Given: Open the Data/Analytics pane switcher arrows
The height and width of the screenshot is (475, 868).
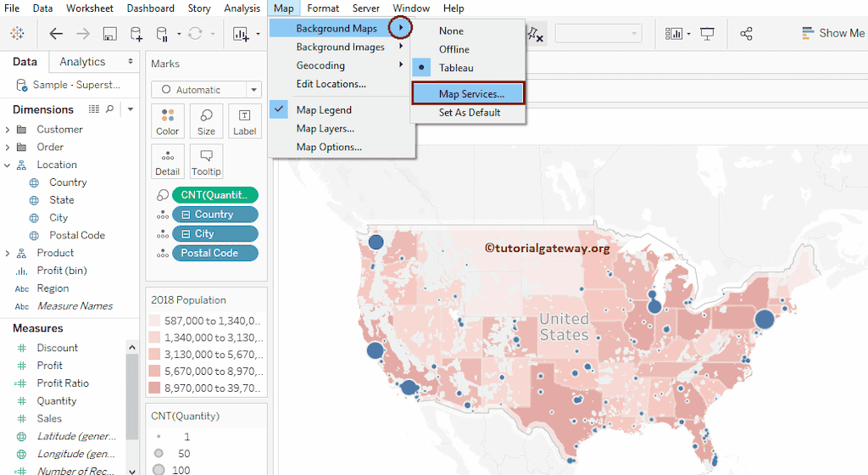Looking at the screenshot, I should click(x=130, y=61).
